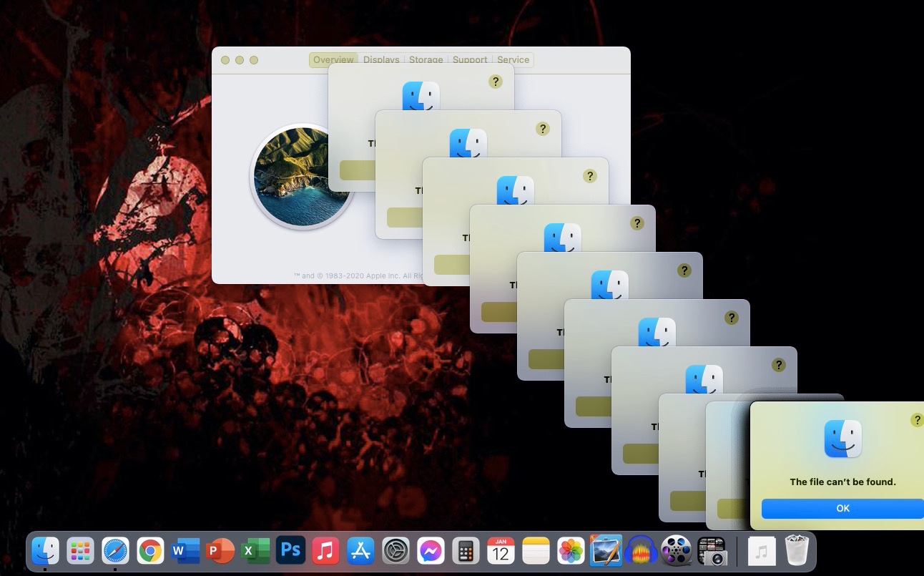Switch to the Service tab
This screenshot has width=924, height=576.
513,60
